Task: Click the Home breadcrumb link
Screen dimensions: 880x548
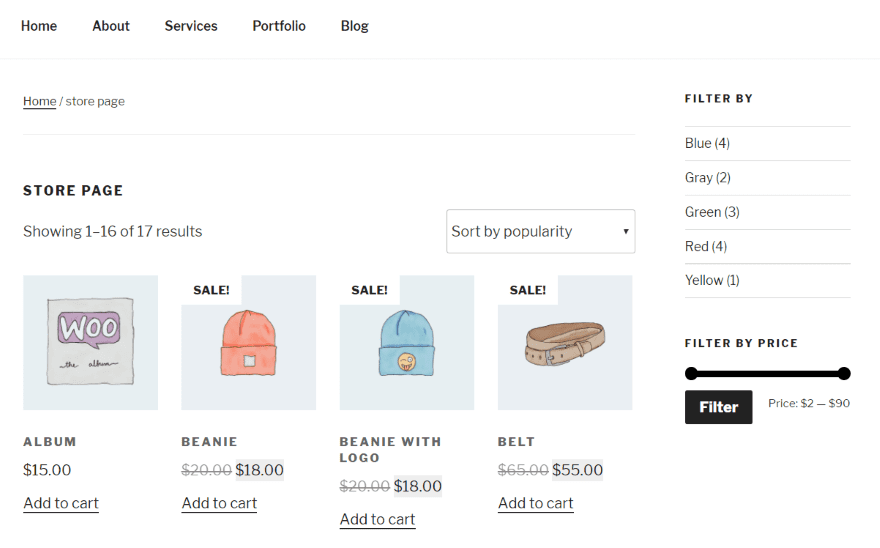Action: [40, 101]
